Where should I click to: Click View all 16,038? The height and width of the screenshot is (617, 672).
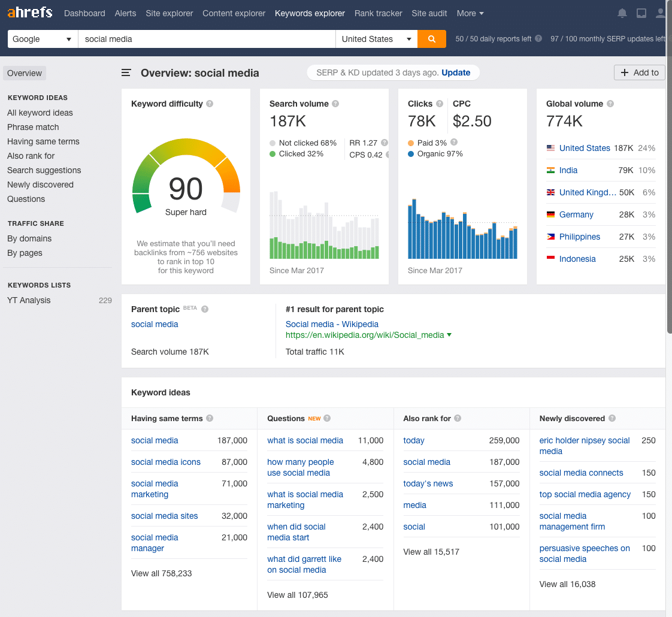click(567, 585)
